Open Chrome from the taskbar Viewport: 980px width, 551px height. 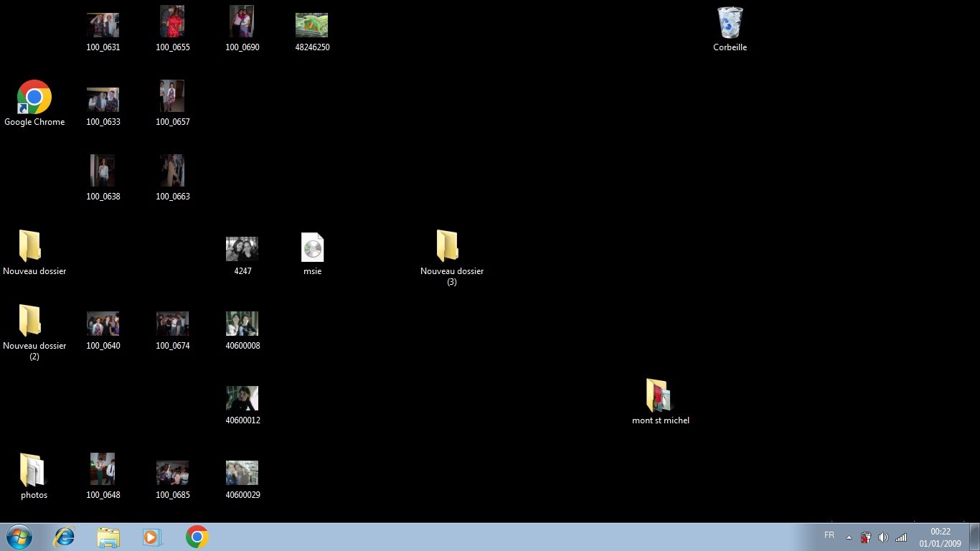click(x=196, y=536)
